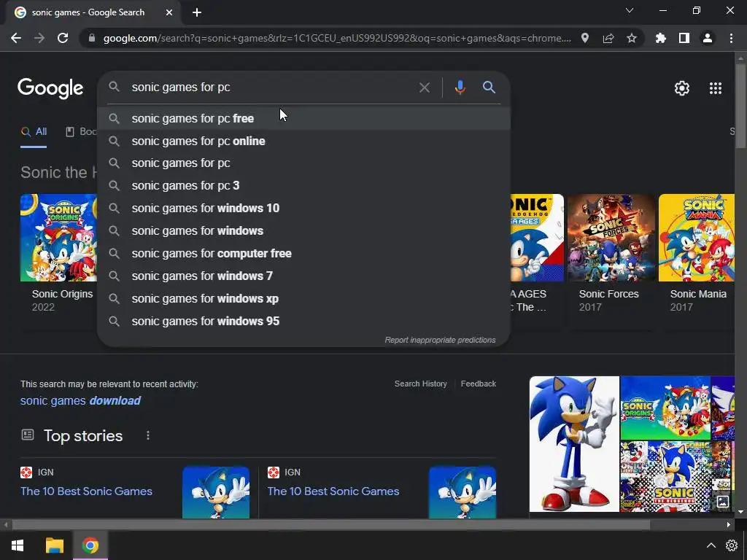
Task: Open Top stories three-dot options
Action: click(x=148, y=436)
